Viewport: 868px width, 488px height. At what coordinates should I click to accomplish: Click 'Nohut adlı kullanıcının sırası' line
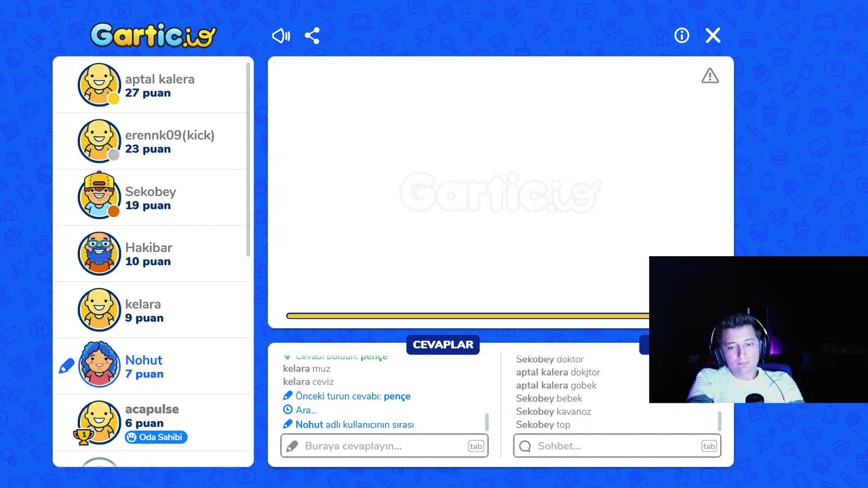tap(349, 424)
